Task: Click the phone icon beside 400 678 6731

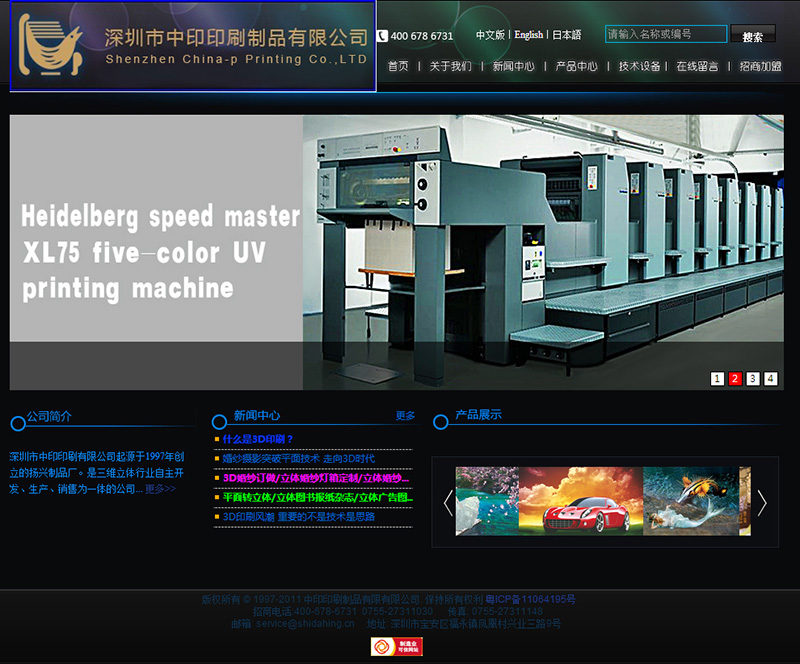Action: coord(382,36)
